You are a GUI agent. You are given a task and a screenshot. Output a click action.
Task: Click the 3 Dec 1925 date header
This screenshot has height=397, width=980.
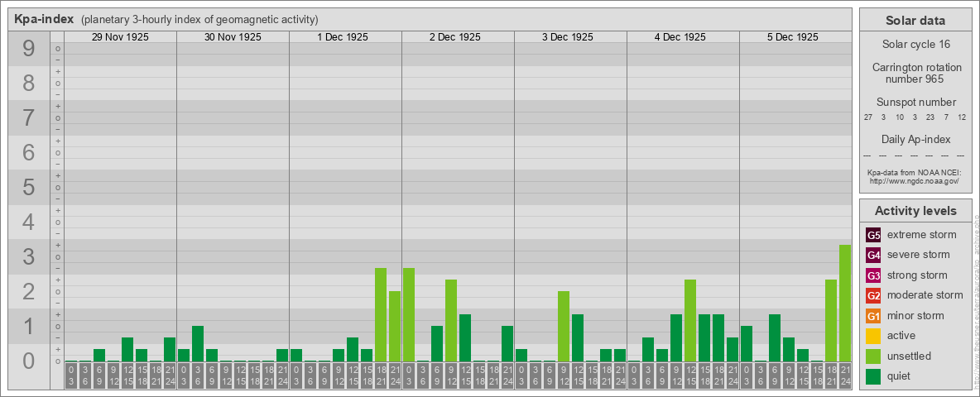tap(568, 37)
